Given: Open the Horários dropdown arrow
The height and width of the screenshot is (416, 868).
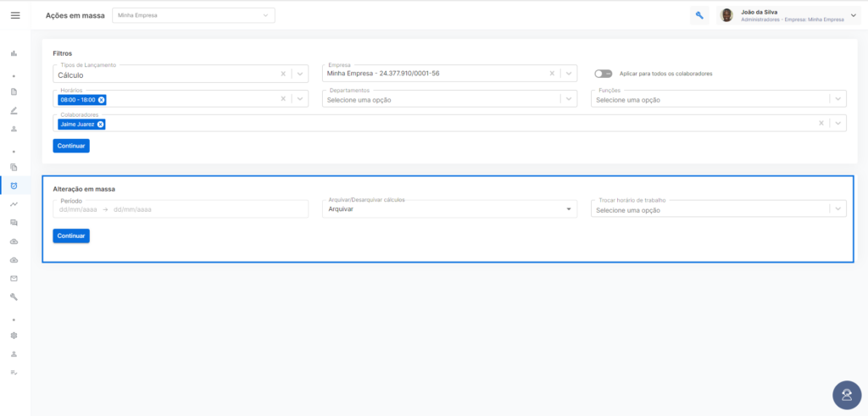Looking at the screenshot, I should [x=299, y=98].
